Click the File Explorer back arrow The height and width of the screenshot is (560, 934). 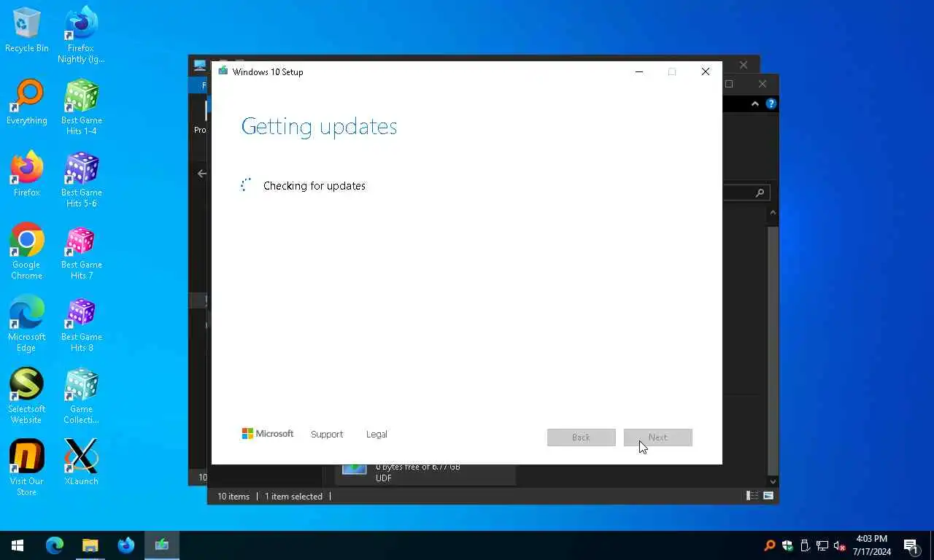202,174
